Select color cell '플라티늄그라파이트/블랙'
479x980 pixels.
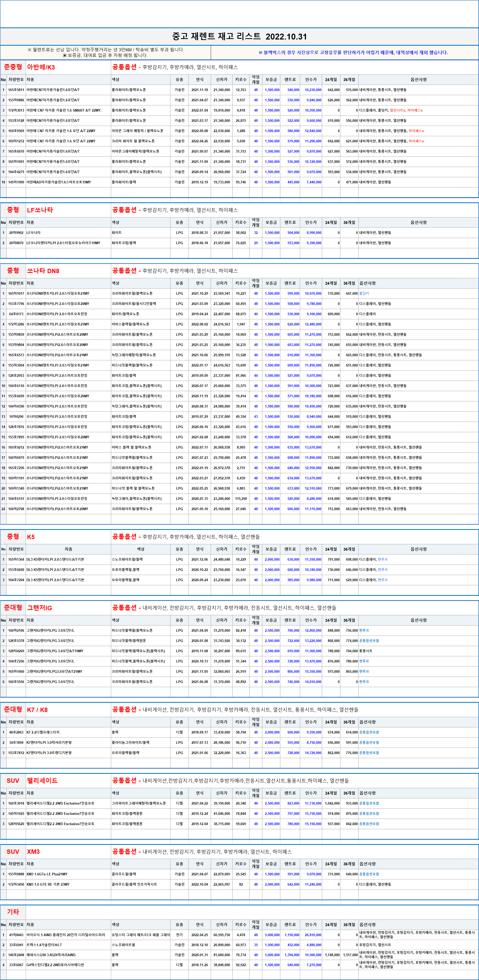click(131, 743)
